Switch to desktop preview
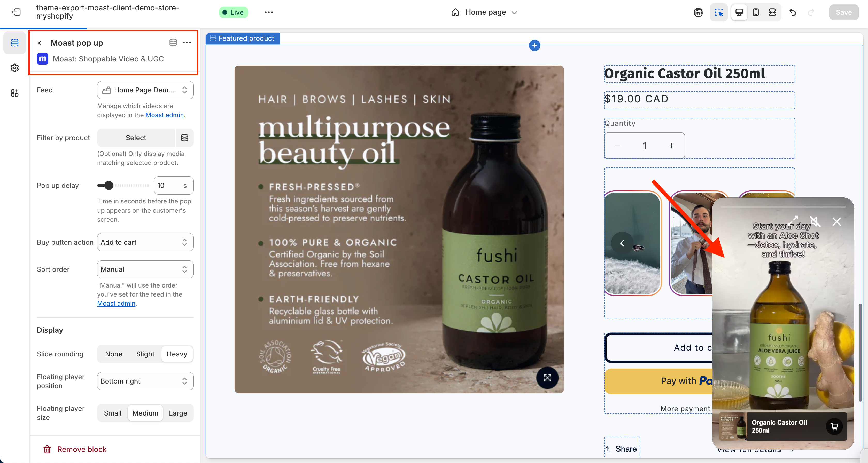Image resolution: width=868 pixels, height=463 pixels. pos(739,12)
